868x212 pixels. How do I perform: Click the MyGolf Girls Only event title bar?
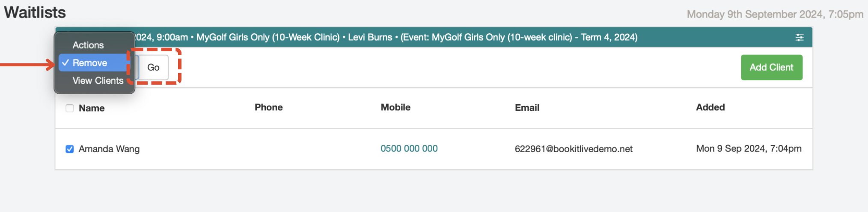point(434,37)
